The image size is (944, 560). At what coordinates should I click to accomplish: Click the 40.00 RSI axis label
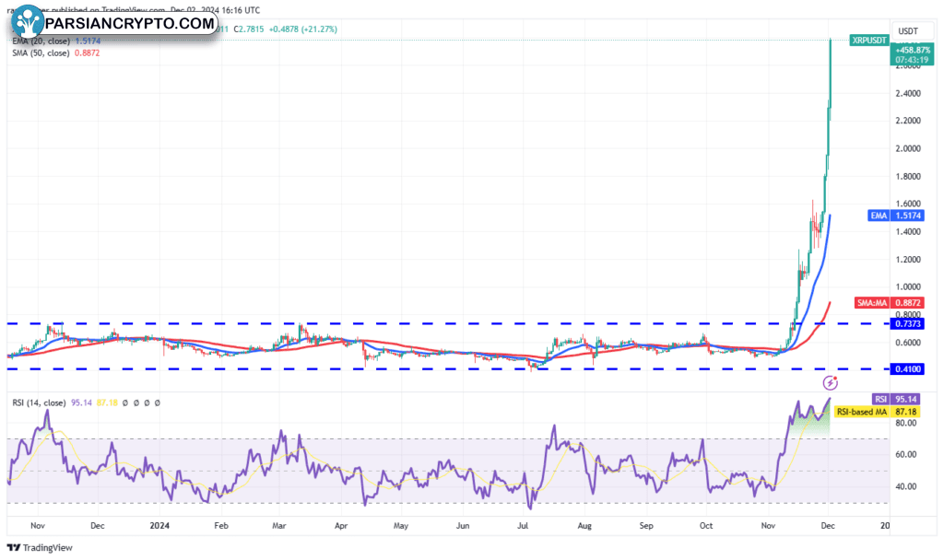(906, 486)
